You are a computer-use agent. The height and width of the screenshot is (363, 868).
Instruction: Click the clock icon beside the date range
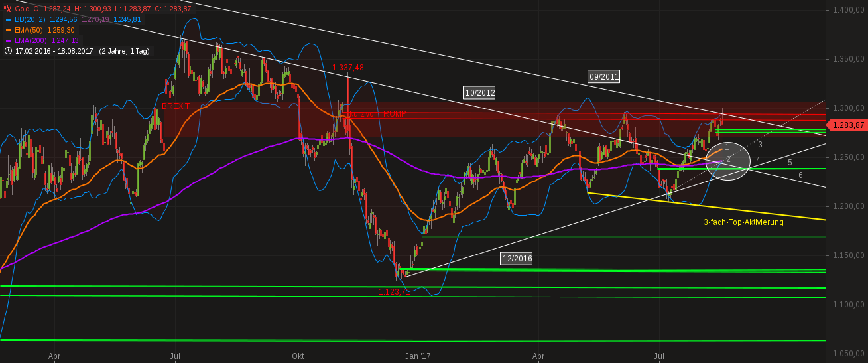(x=8, y=51)
